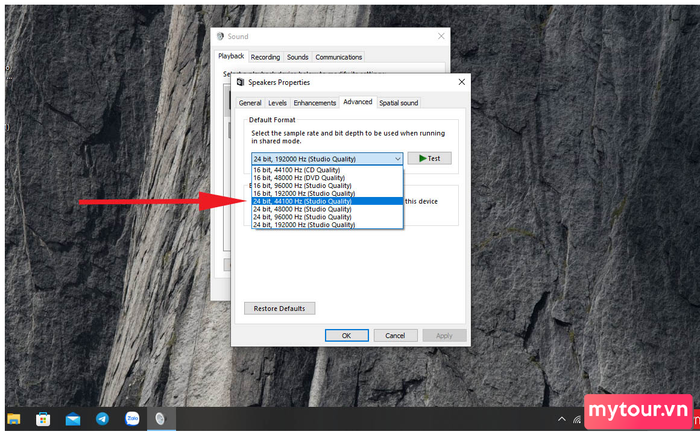Select 24 bit, 96000 Hz Studio Quality
Screen dimensions: 700x438
tap(327, 217)
